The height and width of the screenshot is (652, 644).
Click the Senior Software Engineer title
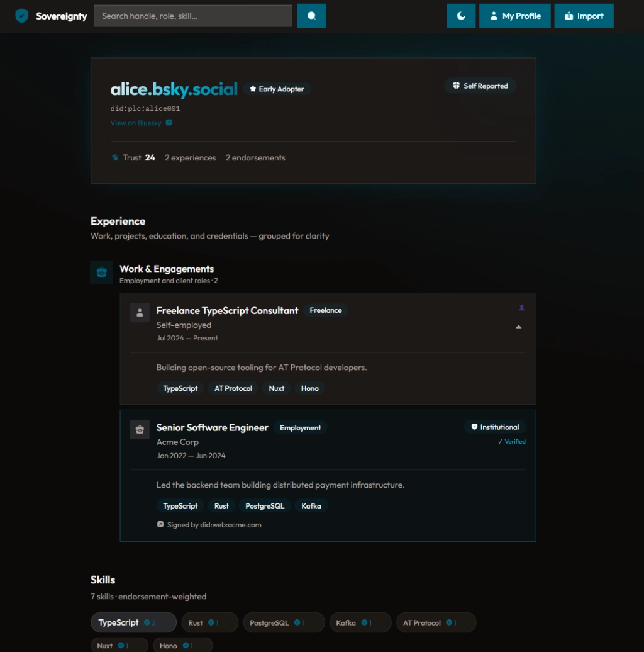[213, 427]
